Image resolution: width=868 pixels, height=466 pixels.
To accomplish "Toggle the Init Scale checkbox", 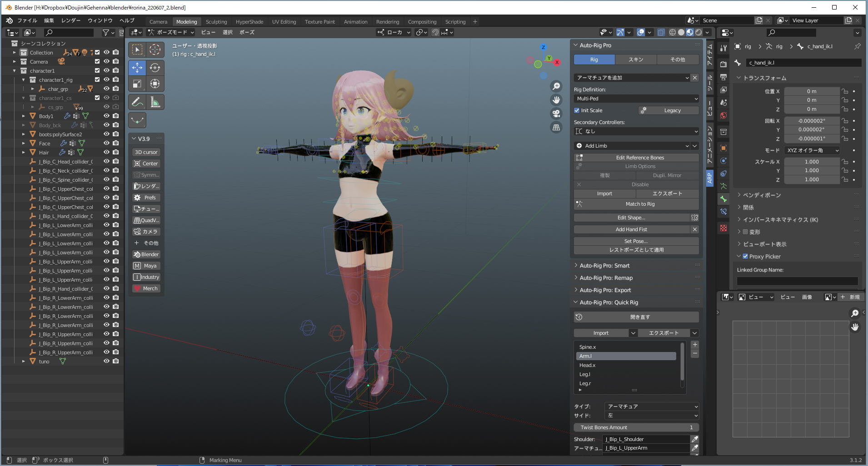I will point(577,110).
